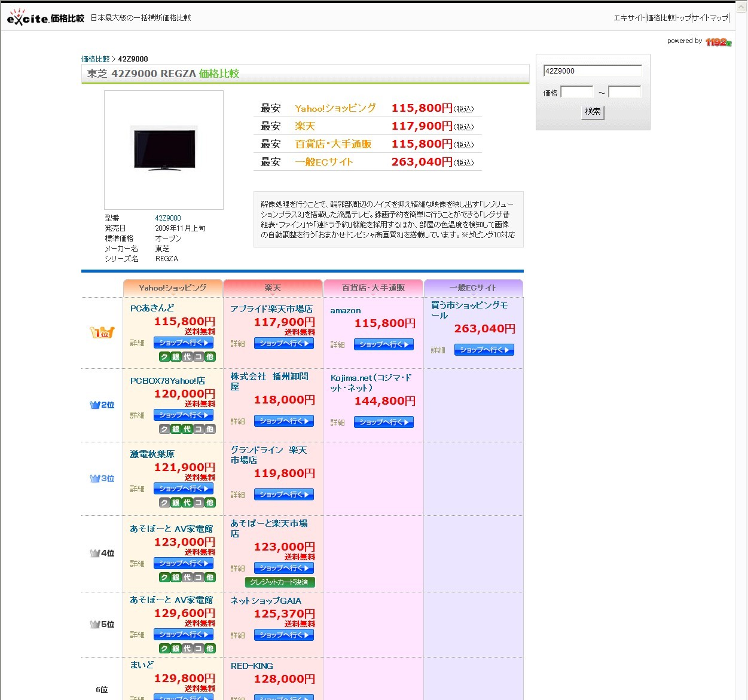Click PCあきんど's ク credit card payment icon
Viewport: 748px width, 700px height.
164,357
